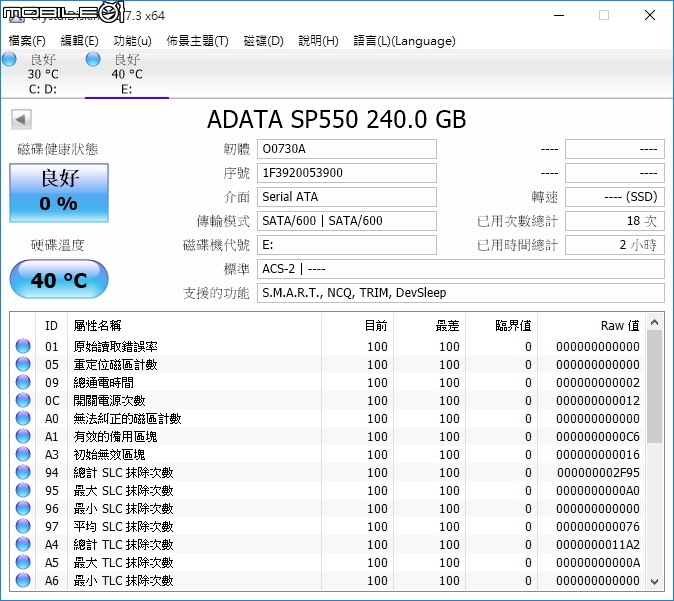Screen dimensions: 674x601
Task: Click the 良好 0% health status button
Action: (59, 193)
